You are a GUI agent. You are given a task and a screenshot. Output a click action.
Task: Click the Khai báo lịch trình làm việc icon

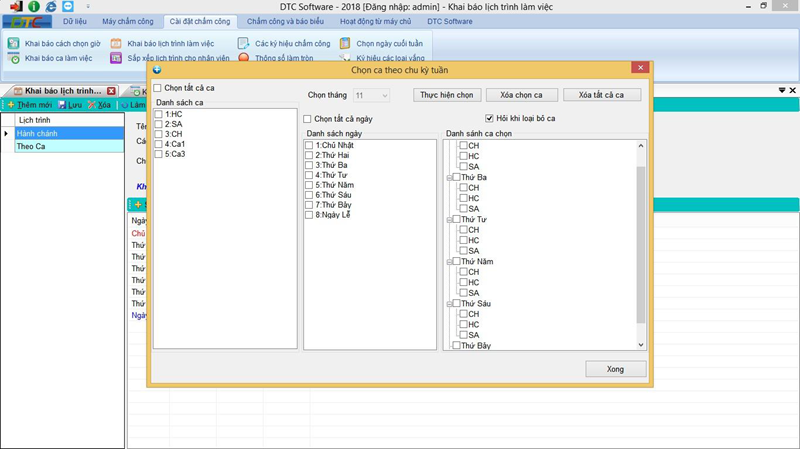[x=117, y=44]
